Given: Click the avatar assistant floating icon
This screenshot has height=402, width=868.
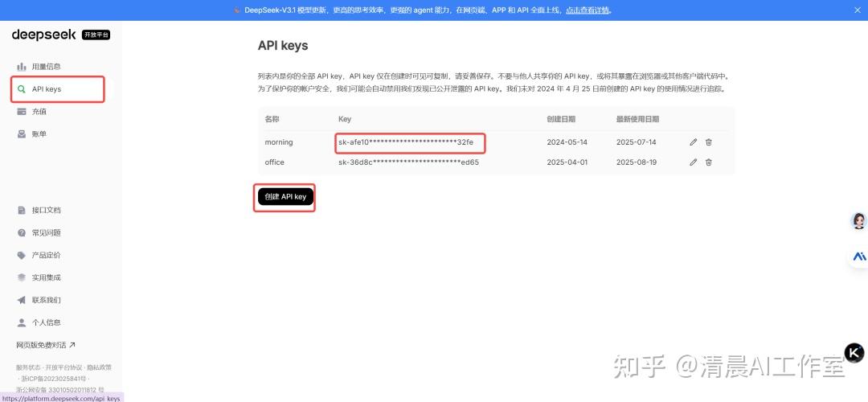Looking at the screenshot, I should (858, 221).
